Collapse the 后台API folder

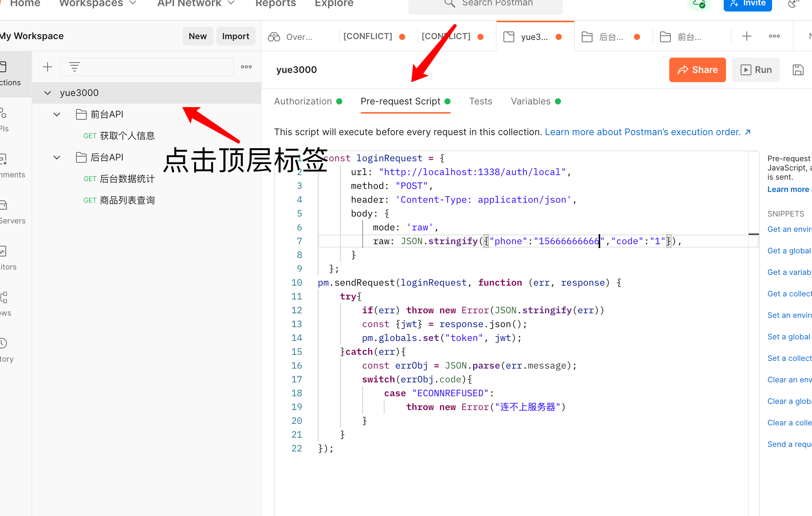click(x=57, y=157)
